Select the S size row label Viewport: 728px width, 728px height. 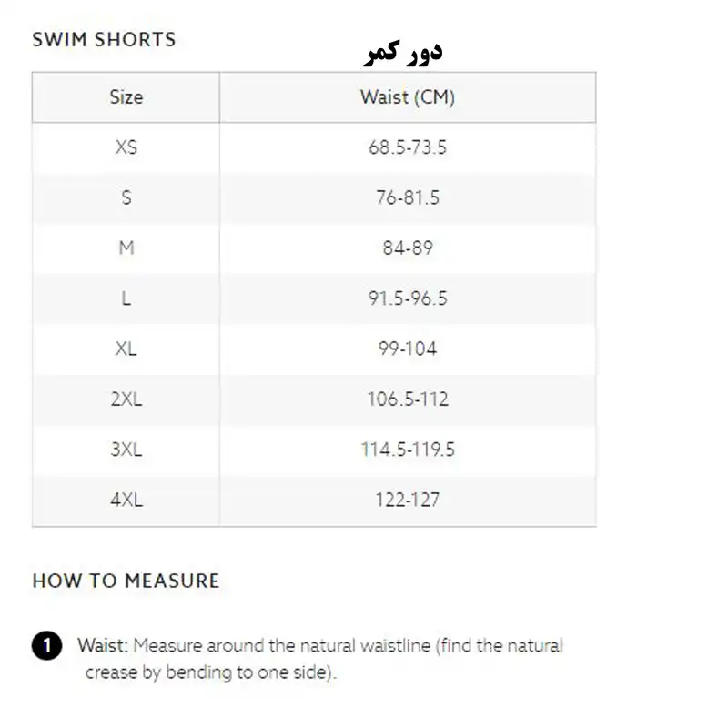coord(126,197)
